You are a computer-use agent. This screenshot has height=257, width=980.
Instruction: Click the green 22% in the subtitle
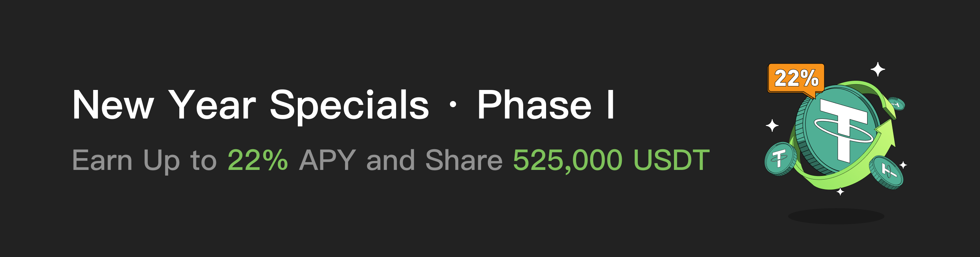[257, 160]
